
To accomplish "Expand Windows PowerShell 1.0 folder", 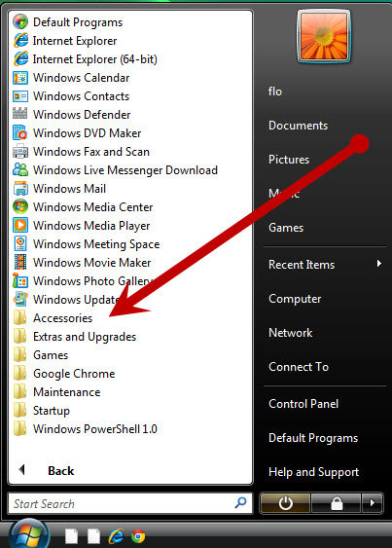I will (x=86, y=429).
